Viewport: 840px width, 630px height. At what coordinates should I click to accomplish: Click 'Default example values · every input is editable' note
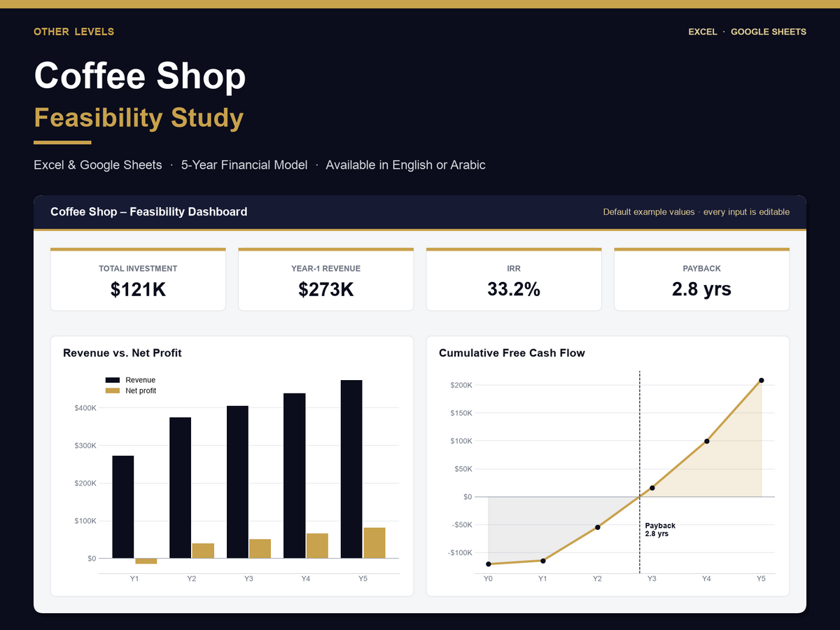click(x=696, y=212)
